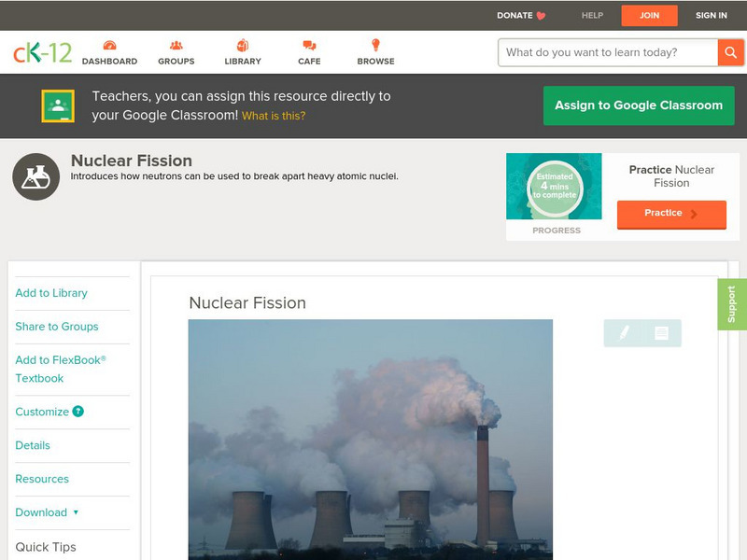Click the DONATE link

(514, 16)
